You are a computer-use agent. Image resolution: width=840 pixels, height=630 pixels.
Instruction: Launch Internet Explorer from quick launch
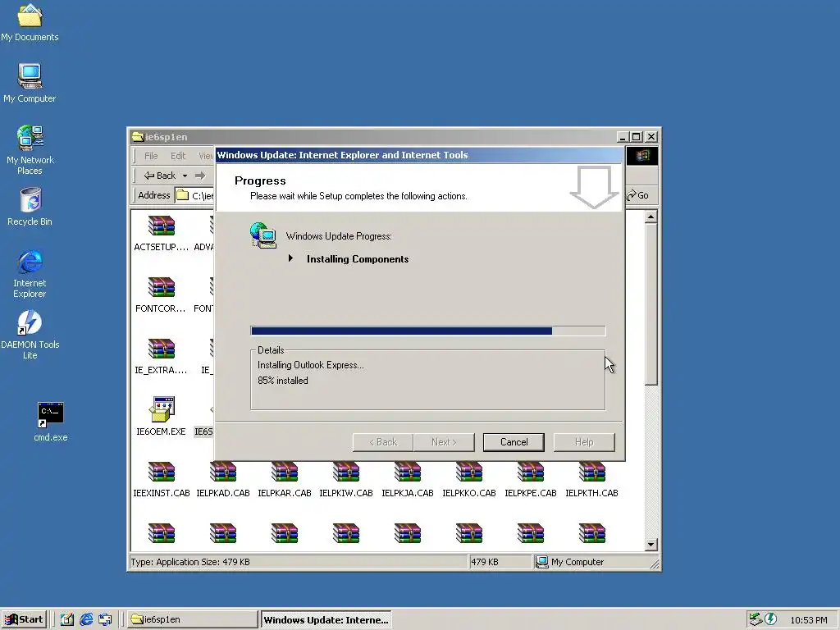[x=86, y=619]
